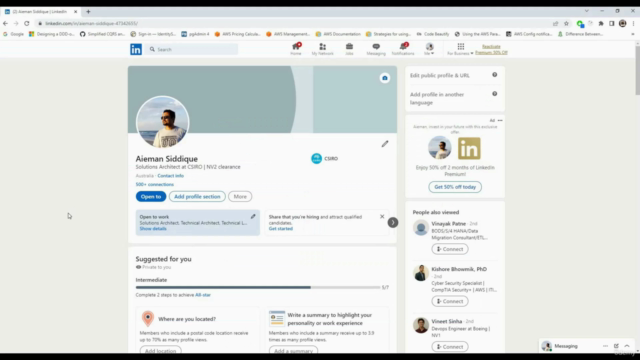Open the LinkedIn logo home link
The height and width of the screenshot is (360, 640).
(x=136, y=49)
